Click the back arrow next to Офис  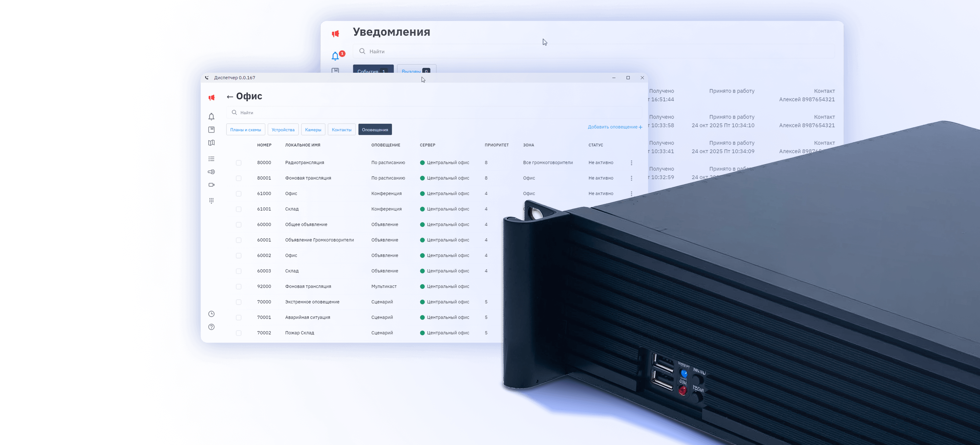230,96
